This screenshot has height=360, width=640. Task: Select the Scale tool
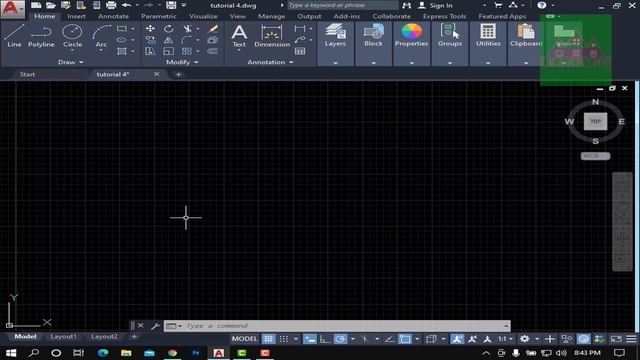(168, 51)
